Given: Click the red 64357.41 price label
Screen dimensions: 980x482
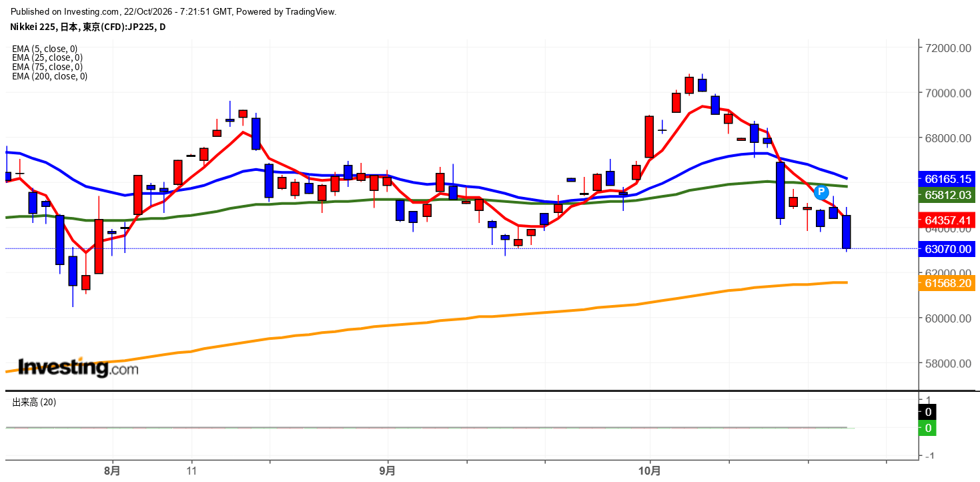Looking at the screenshot, I should click(x=947, y=220).
